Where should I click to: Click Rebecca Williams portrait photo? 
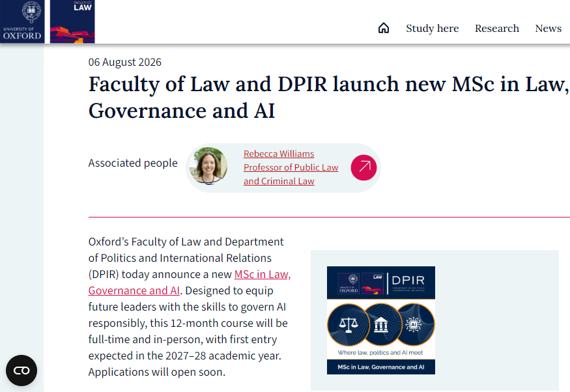pos(208,166)
